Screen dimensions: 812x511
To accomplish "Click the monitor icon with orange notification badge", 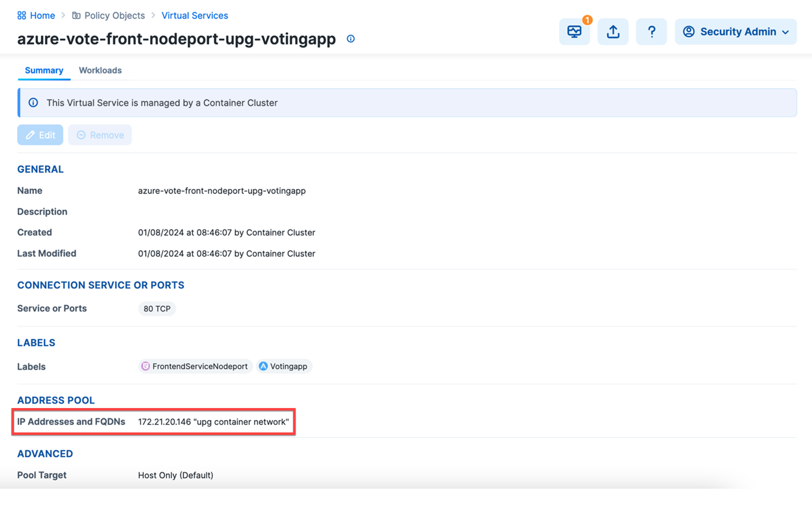I will point(574,32).
